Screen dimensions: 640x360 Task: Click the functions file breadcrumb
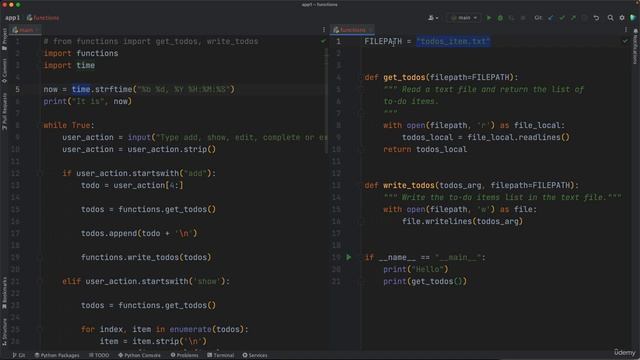[43, 18]
